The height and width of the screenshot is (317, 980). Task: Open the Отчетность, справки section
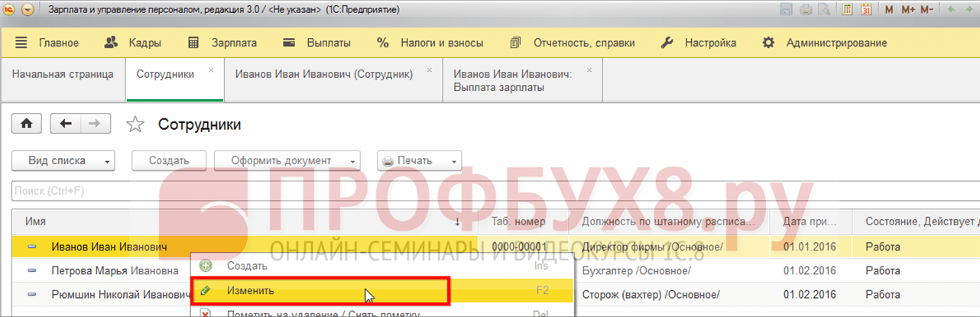pyautogui.click(x=572, y=43)
